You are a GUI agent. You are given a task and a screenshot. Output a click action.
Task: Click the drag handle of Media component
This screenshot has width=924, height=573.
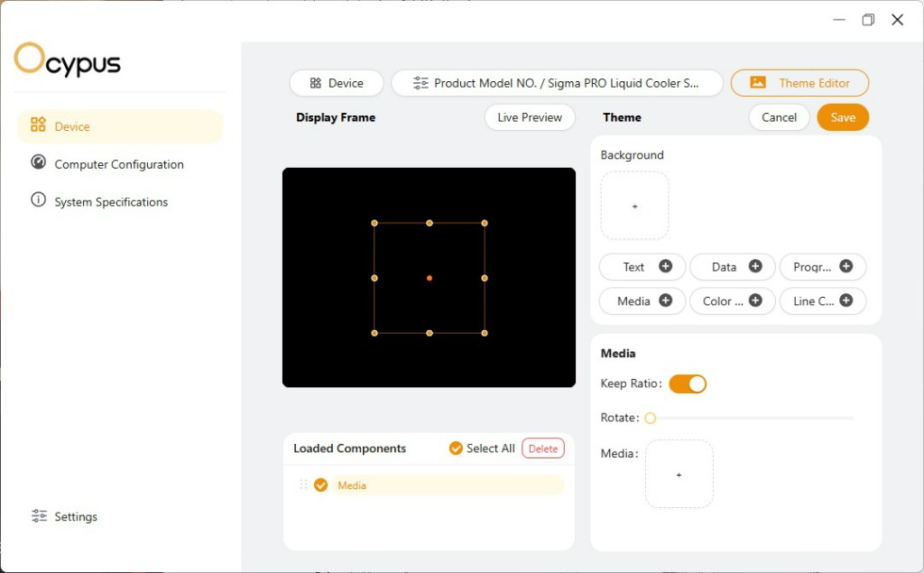303,485
